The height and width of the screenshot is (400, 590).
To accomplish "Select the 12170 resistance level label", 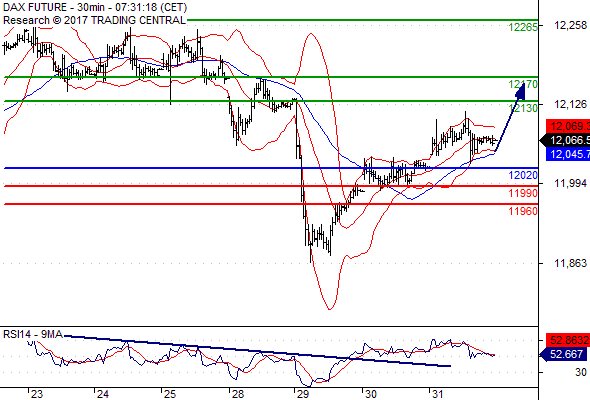I will tap(523, 84).
